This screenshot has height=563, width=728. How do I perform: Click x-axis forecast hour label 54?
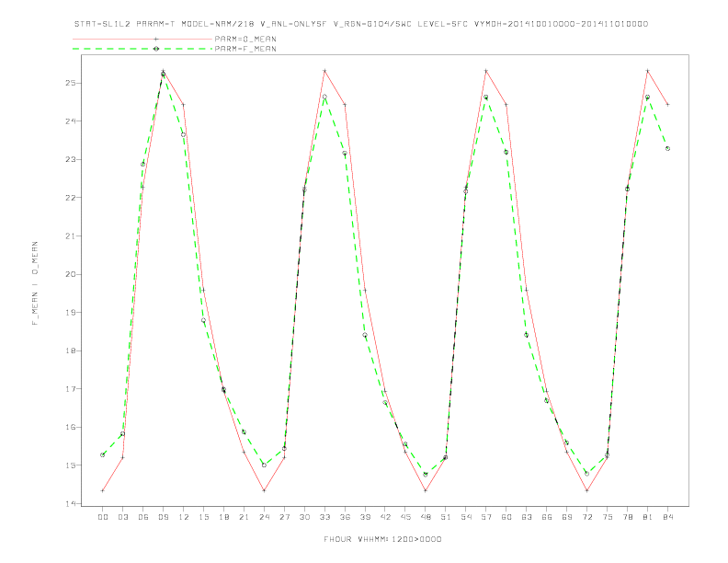click(x=466, y=517)
